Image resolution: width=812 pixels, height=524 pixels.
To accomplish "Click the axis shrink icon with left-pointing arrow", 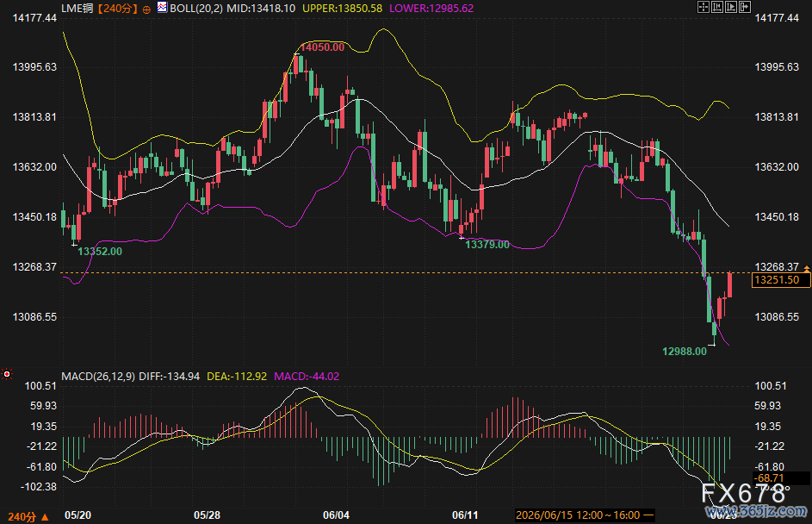I will (717, 7).
